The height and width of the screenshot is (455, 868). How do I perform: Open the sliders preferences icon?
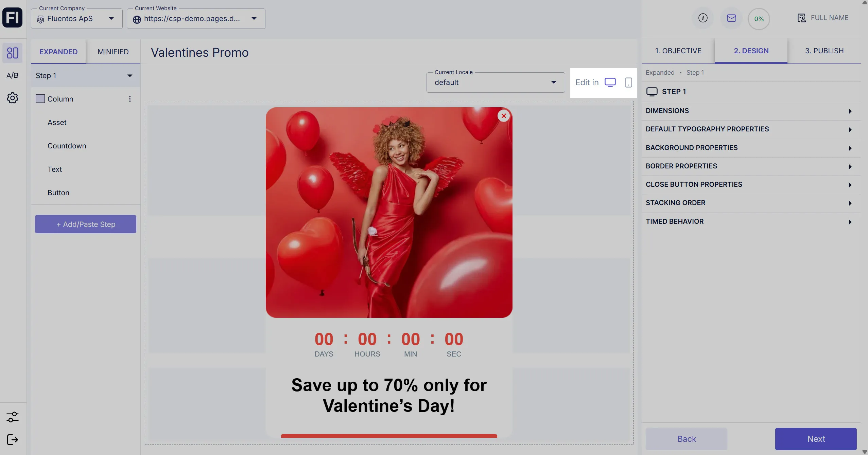pos(13,417)
